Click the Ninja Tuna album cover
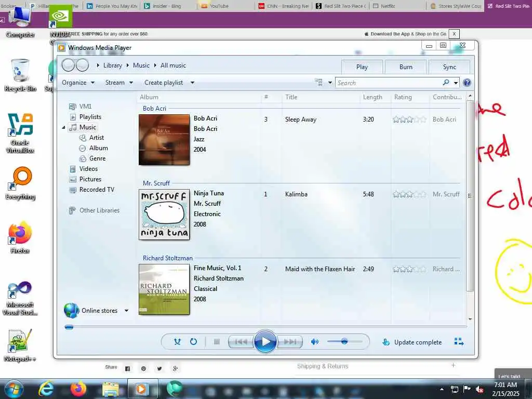Image resolution: width=532 pixels, height=399 pixels. [164, 215]
